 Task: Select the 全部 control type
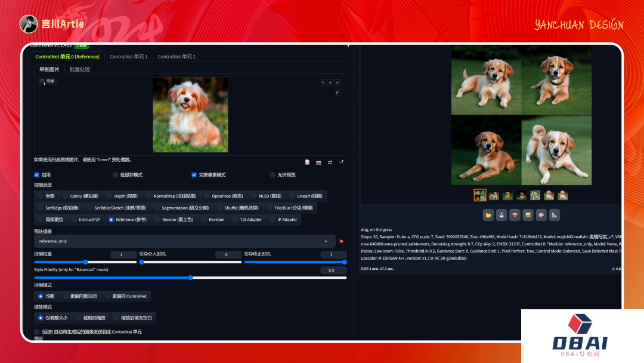[x=47, y=196]
